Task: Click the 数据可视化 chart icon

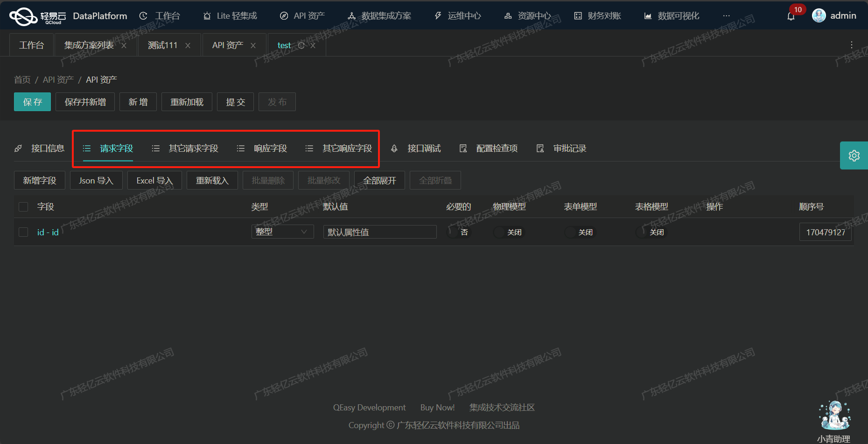Action: (x=648, y=16)
